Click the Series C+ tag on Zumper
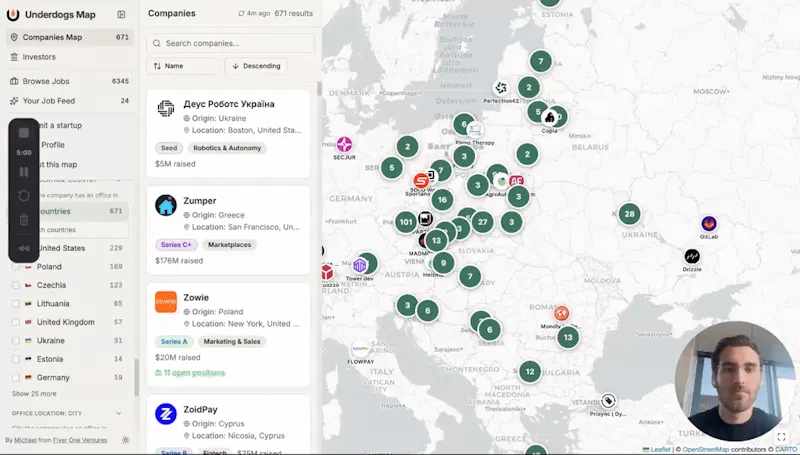The width and height of the screenshot is (800, 455). (x=176, y=245)
